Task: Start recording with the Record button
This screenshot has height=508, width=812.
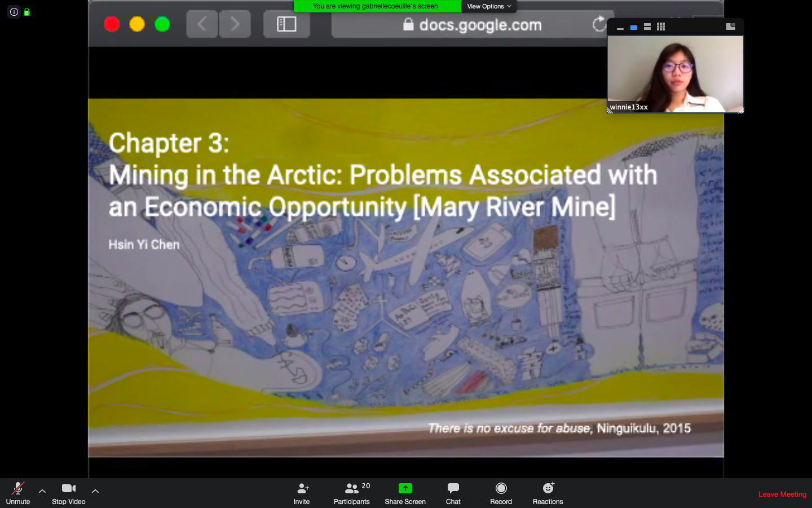Action: 501,493
